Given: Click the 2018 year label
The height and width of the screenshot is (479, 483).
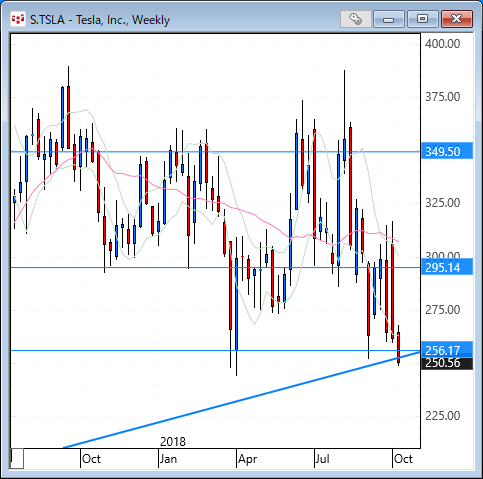Looking at the screenshot, I should tap(173, 442).
